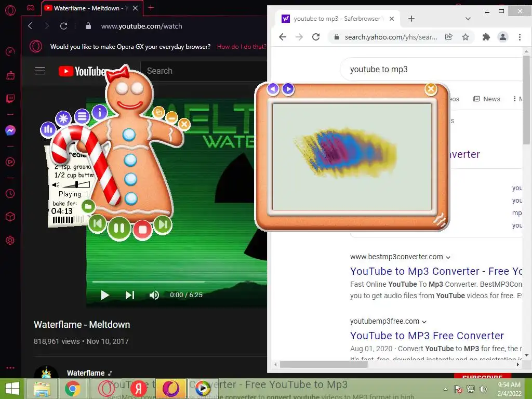The image size is (532, 399).
Task: Click the share icon in Chrome address bar
Action: (x=448, y=37)
